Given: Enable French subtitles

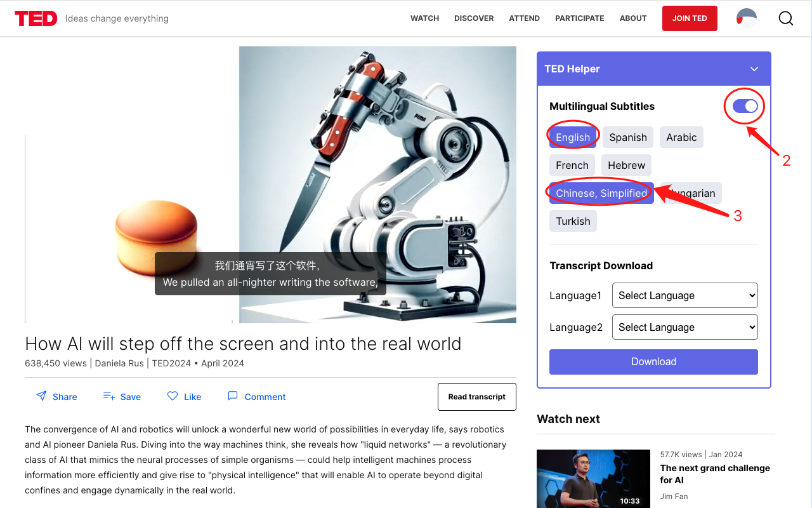Looking at the screenshot, I should (x=572, y=165).
